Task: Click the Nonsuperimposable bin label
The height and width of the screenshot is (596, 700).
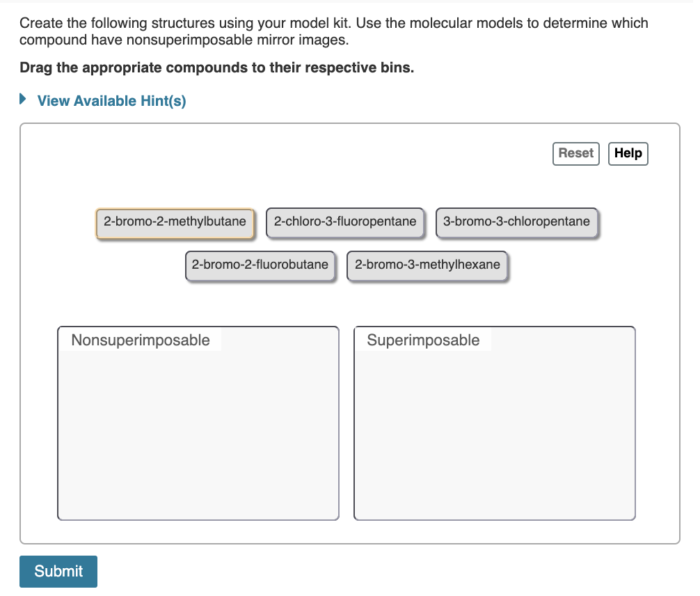Action: 140,340
